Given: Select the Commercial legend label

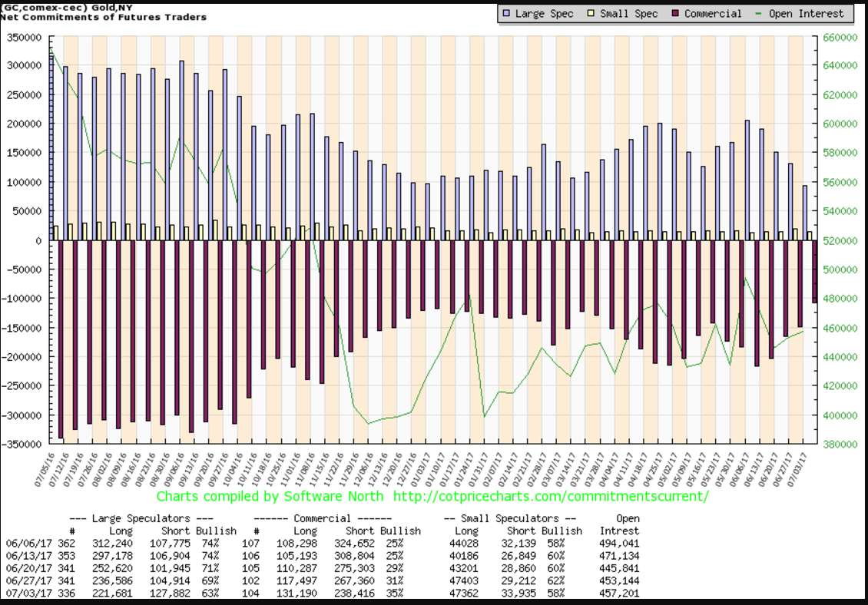Looking at the screenshot, I should [713, 14].
